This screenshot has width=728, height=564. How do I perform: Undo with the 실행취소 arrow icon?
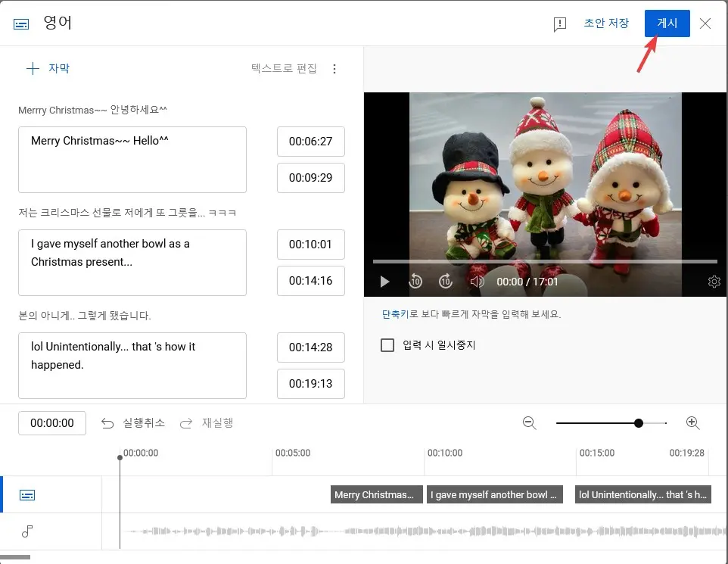click(x=107, y=423)
